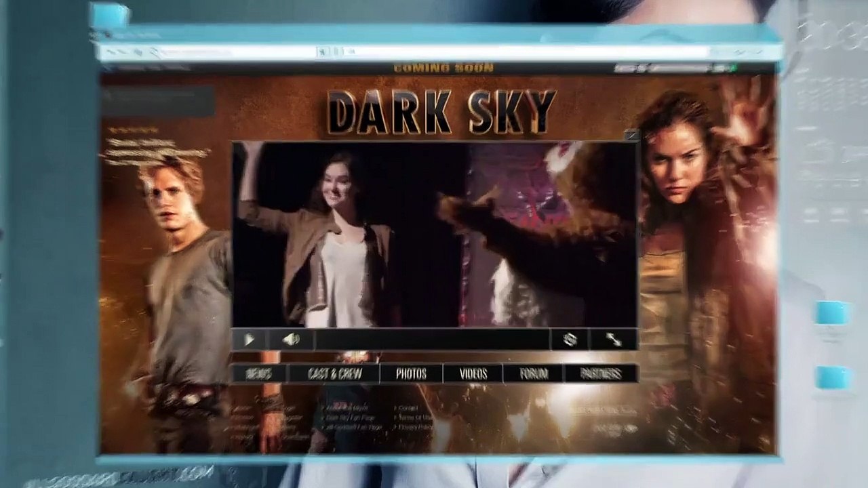Viewport: 868px width, 488px height.
Task: Go to the Cast & Crew tab
Action: point(334,373)
